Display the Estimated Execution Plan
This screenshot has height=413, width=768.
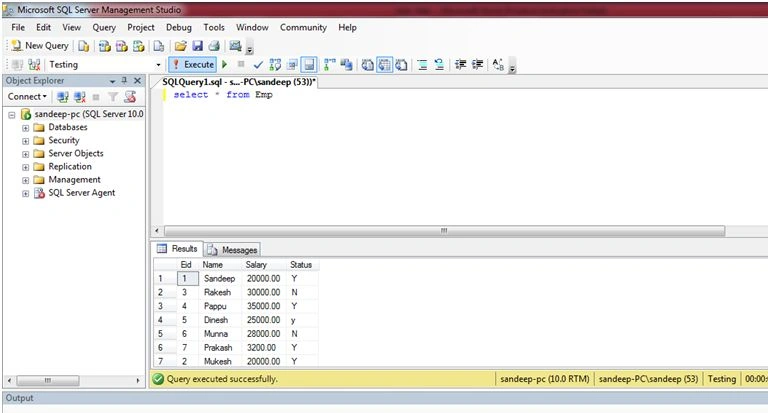(x=275, y=65)
